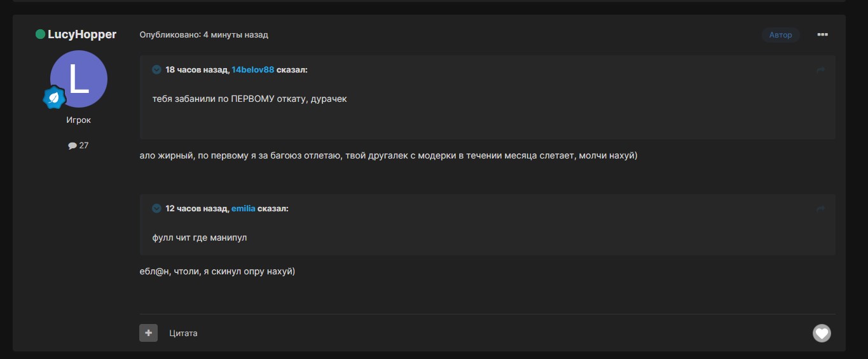Go to emilia's original post arrow
The height and width of the screenshot is (359, 868).
820,209
